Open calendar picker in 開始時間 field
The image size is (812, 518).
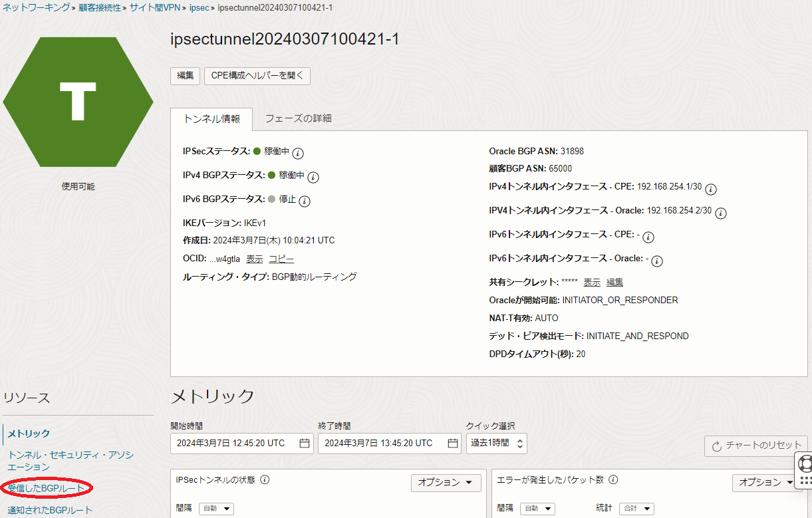[x=305, y=444]
